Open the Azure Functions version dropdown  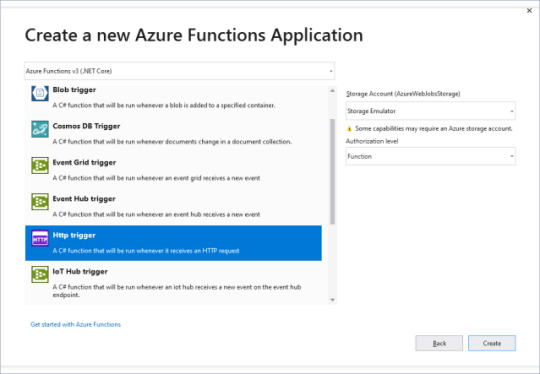[x=179, y=71]
